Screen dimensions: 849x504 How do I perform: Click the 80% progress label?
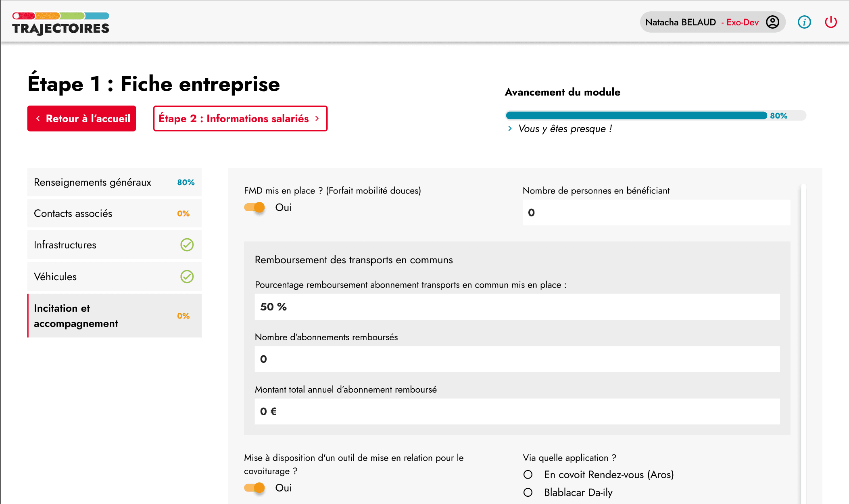point(778,116)
